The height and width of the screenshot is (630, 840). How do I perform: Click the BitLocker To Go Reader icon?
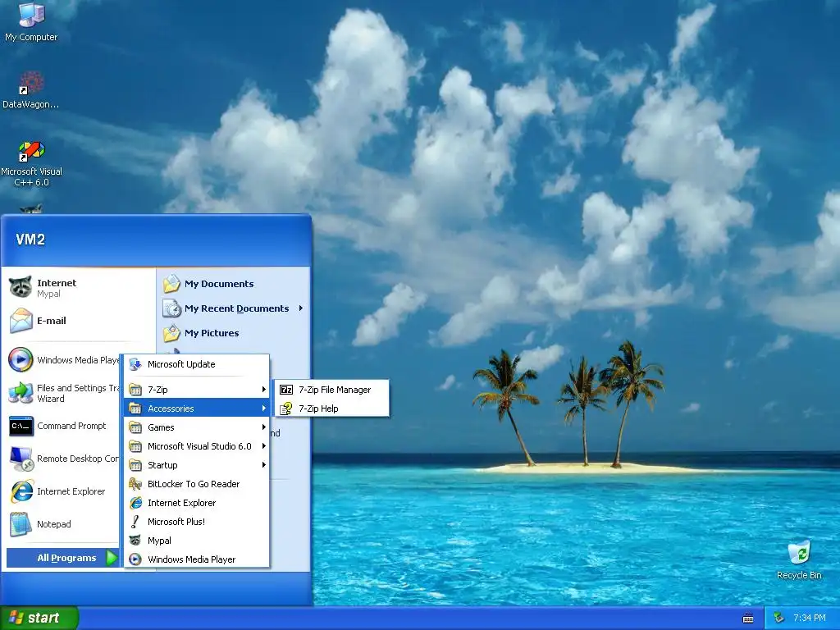click(135, 484)
